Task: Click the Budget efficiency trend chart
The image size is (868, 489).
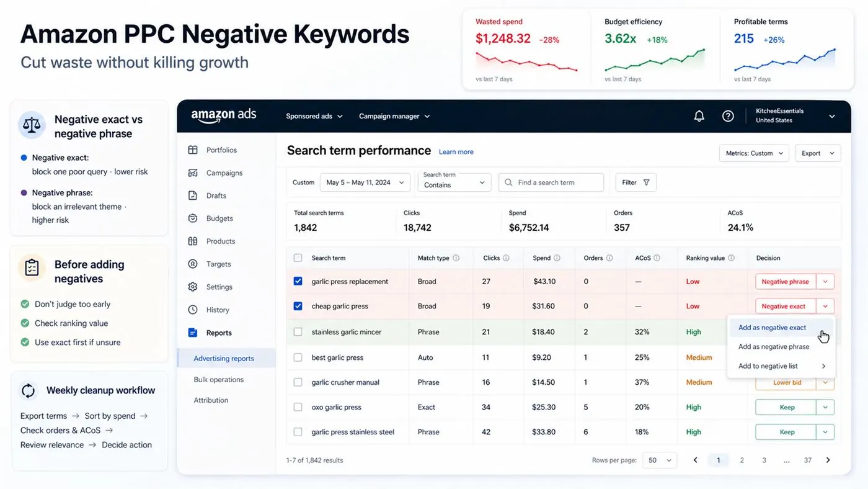Action: [655, 60]
